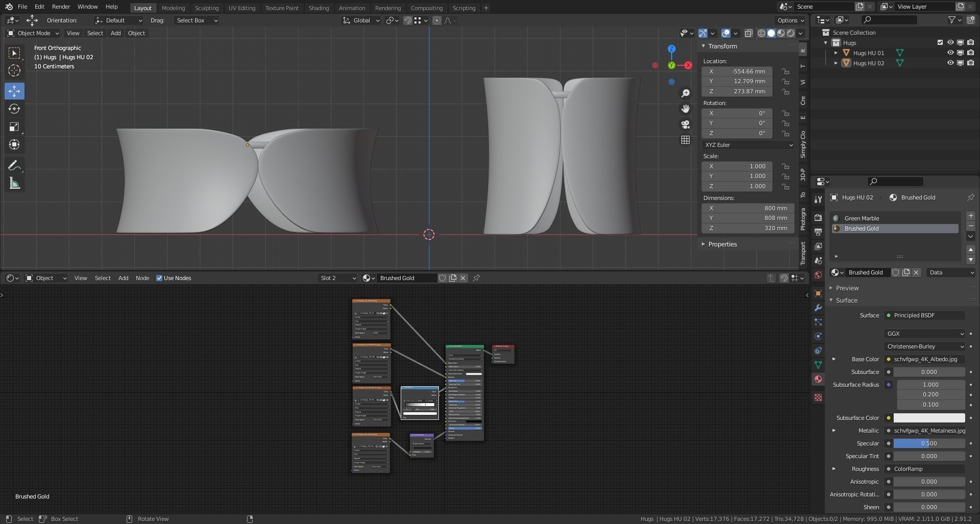Open the Render menu
This screenshot has width=980, height=524.
tap(61, 7)
